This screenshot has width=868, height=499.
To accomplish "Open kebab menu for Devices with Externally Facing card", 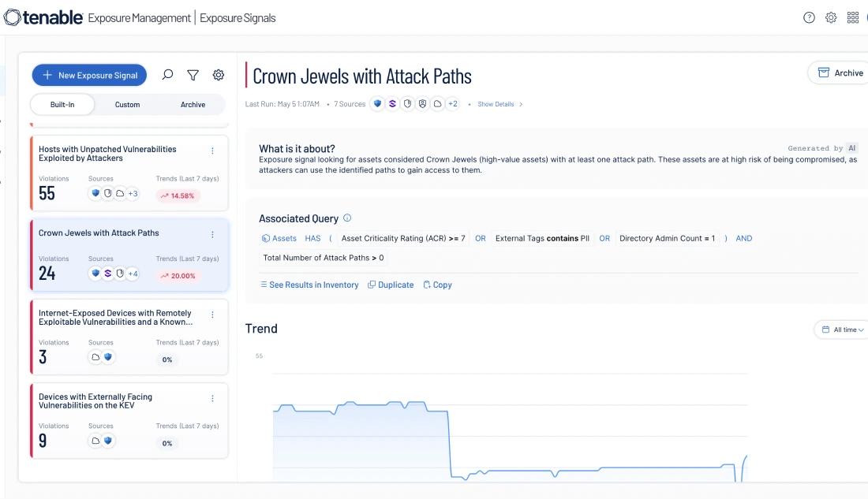I will click(x=212, y=398).
